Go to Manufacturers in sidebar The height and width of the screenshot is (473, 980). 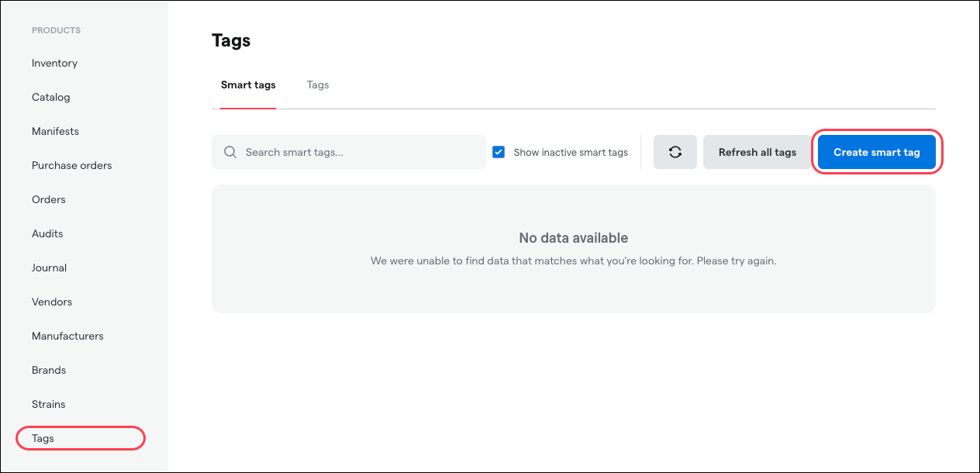[x=67, y=336]
